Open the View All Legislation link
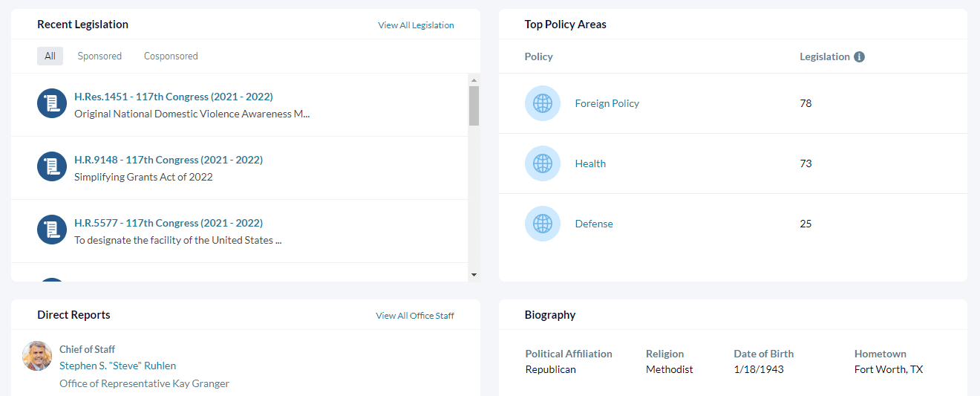 click(416, 25)
